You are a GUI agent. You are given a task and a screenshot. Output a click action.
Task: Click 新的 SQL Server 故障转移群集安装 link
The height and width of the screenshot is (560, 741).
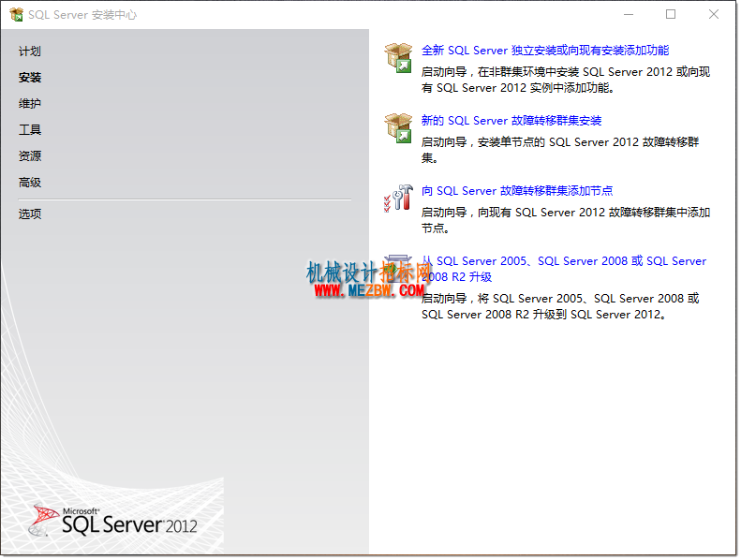[511, 121]
